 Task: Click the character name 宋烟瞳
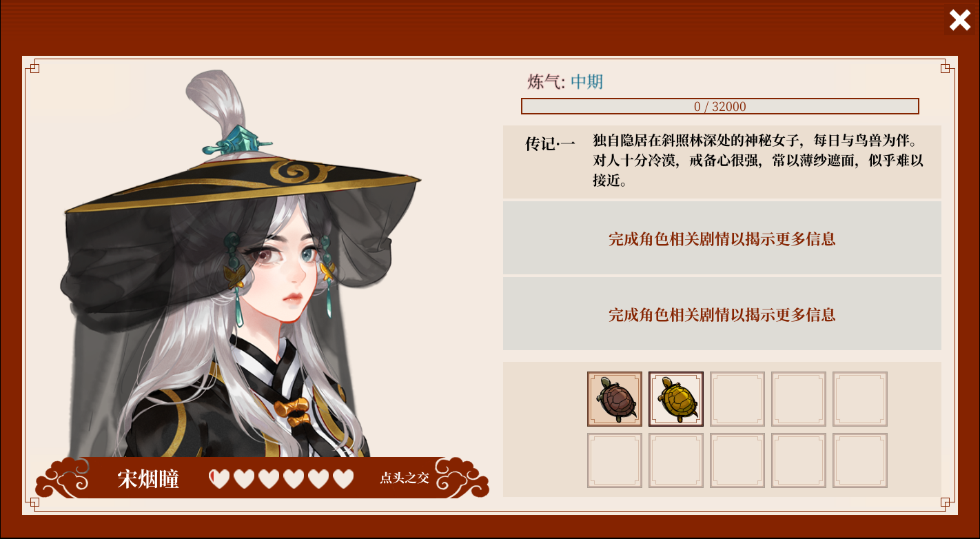pyautogui.click(x=148, y=479)
